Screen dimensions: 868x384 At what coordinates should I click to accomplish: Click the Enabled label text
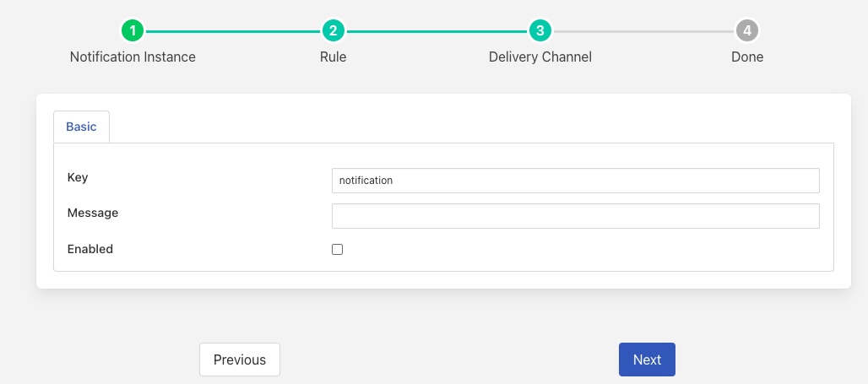pos(90,250)
